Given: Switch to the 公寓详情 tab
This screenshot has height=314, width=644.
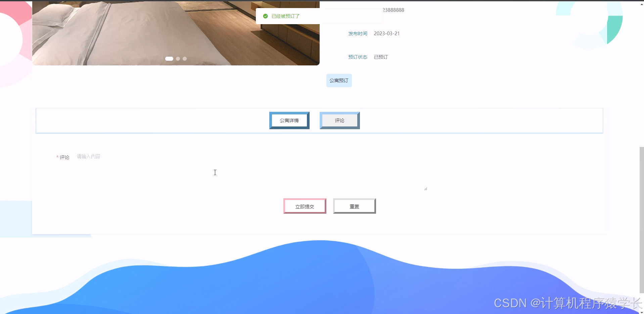Looking at the screenshot, I should (x=289, y=120).
